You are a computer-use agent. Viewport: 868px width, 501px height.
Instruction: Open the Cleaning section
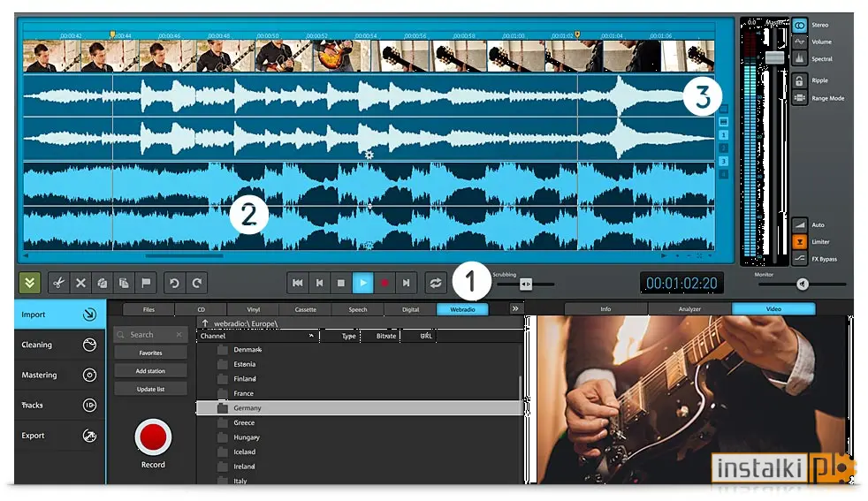pos(60,345)
